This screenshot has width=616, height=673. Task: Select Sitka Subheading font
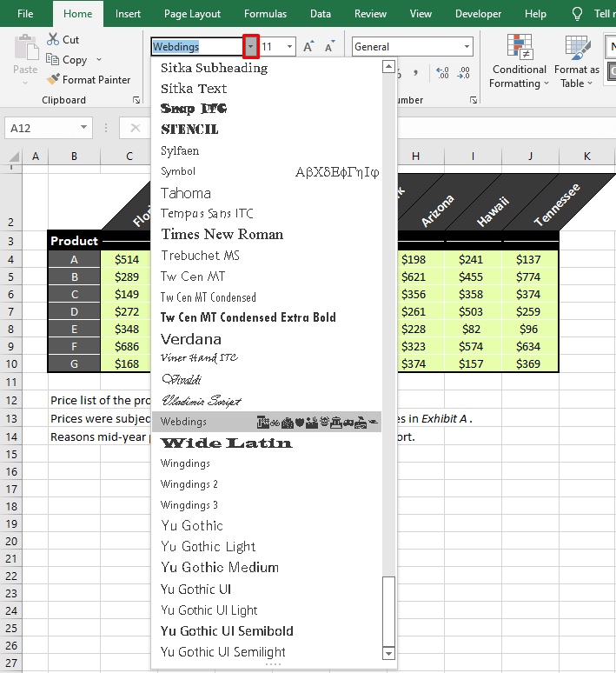[x=267, y=68]
